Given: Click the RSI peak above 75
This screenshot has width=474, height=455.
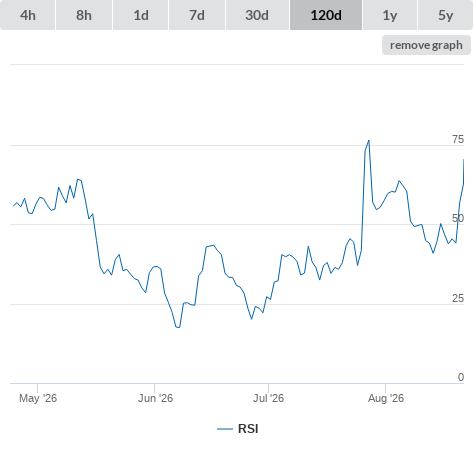Looking at the screenshot, I should pos(369,141).
